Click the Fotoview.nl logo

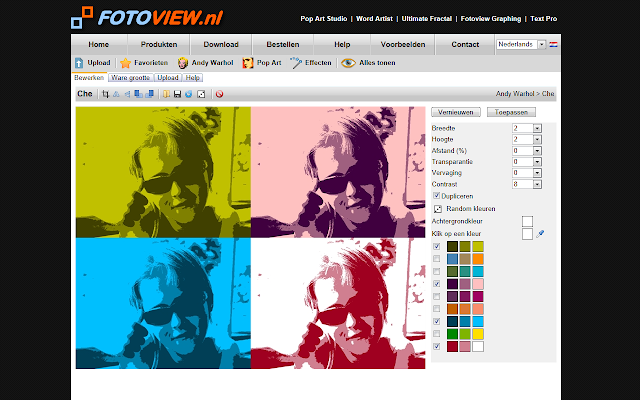coord(147,18)
